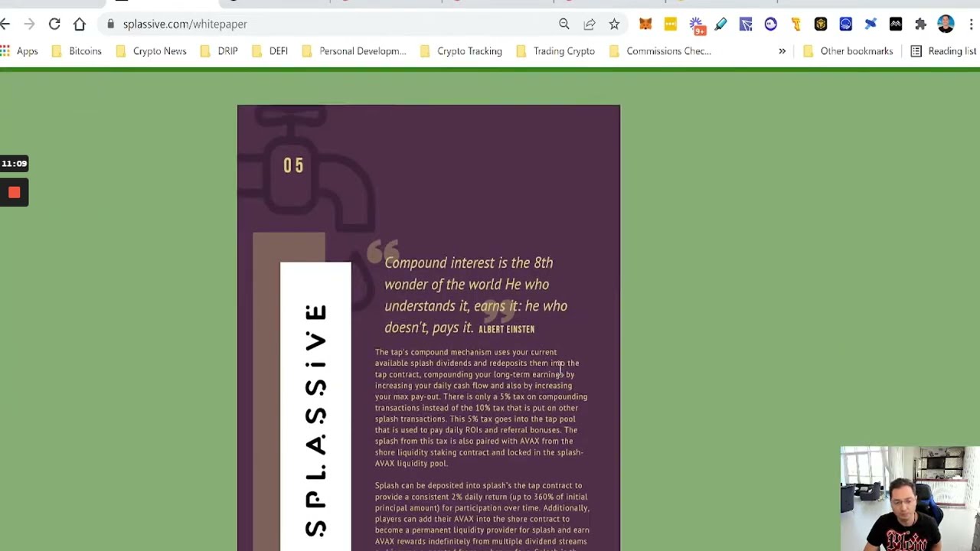This screenshot has height=551, width=980.
Task: Open the blue satellite extension icon
Action: 871,24
